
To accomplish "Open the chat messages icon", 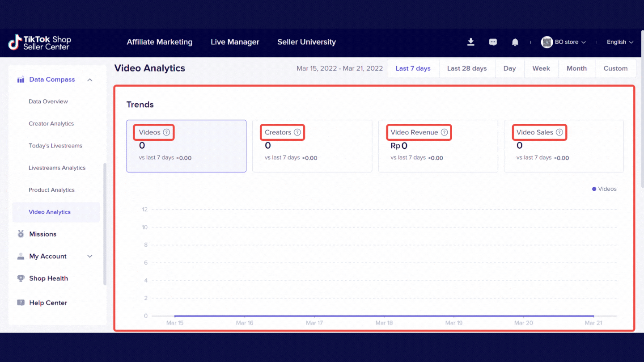I will [493, 42].
